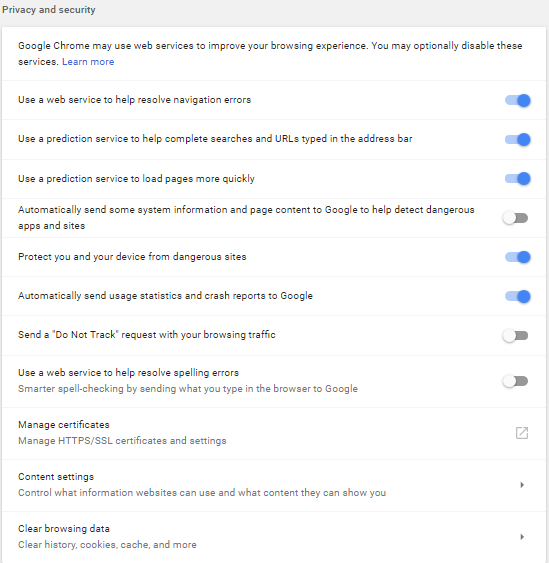Click the Clear browsing data title text
Image resolution: width=549 pixels, height=563 pixels.
click(x=64, y=529)
